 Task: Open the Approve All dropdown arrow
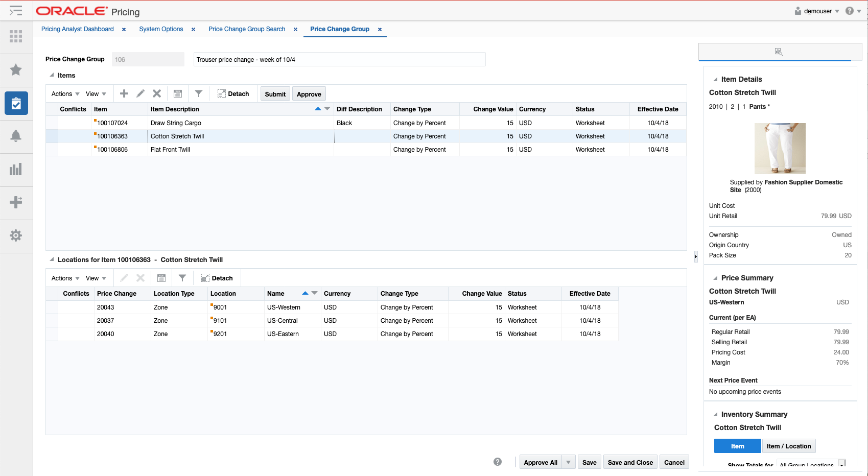[x=568, y=462]
